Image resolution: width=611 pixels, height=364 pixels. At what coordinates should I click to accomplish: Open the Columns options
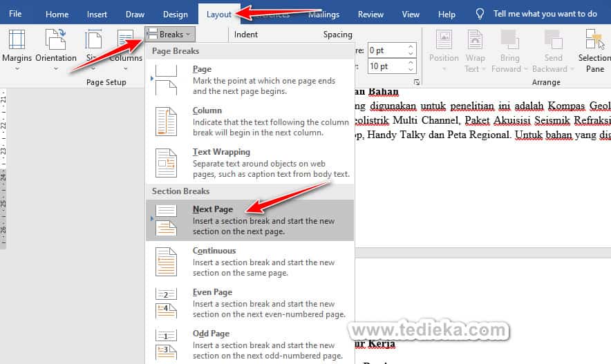(x=125, y=50)
